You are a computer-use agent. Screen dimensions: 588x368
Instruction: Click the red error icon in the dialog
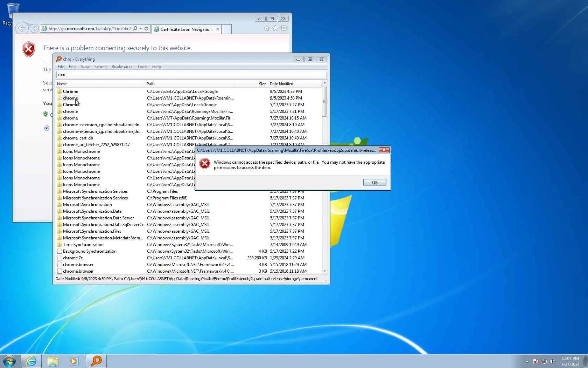(x=205, y=163)
